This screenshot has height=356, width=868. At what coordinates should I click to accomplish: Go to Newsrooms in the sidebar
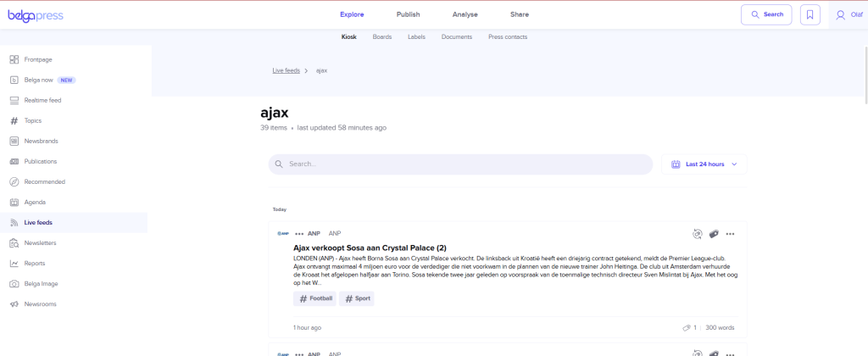41,304
